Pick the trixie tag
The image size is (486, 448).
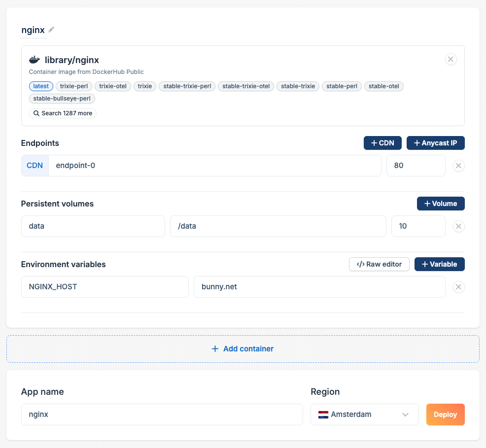[x=145, y=86]
